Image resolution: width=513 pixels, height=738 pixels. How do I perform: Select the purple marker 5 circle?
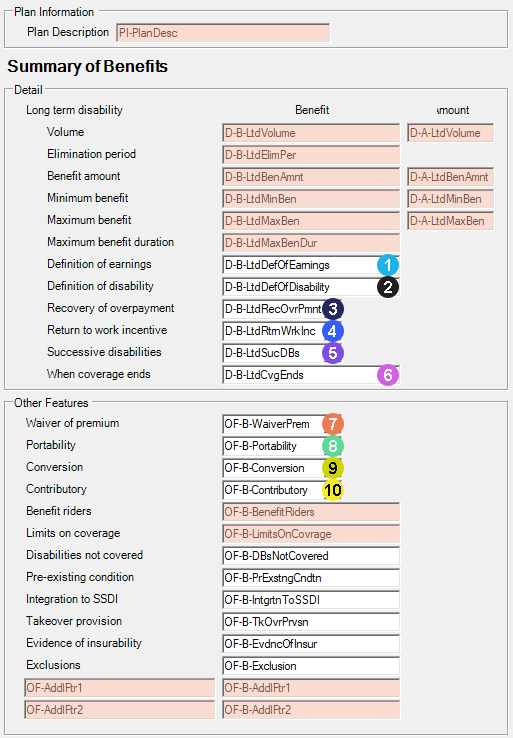pyautogui.click(x=333, y=353)
